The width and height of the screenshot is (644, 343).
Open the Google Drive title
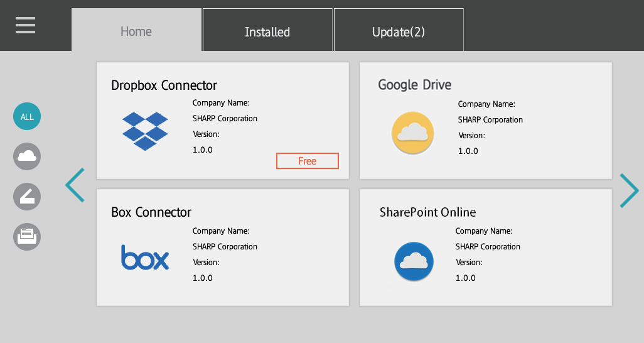[414, 85]
